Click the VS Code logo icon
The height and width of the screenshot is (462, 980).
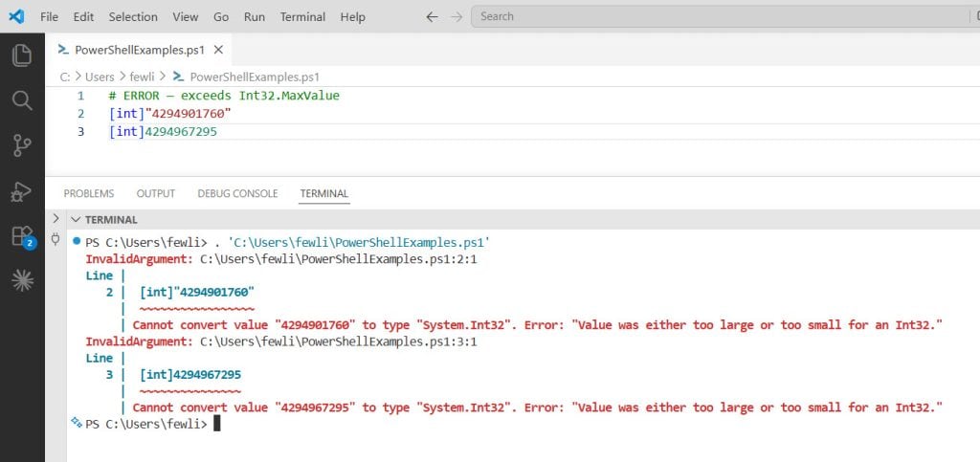click(17, 16)
